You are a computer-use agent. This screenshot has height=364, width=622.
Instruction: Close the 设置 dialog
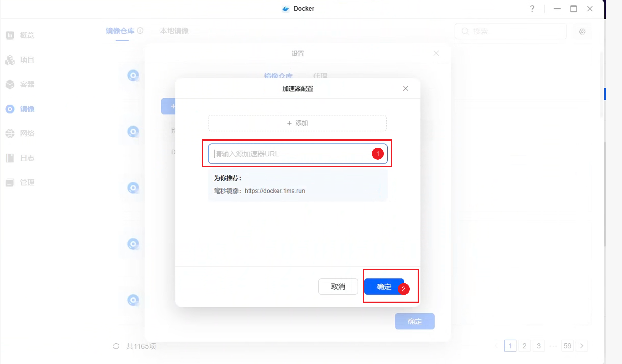click(x=436, y=53)
